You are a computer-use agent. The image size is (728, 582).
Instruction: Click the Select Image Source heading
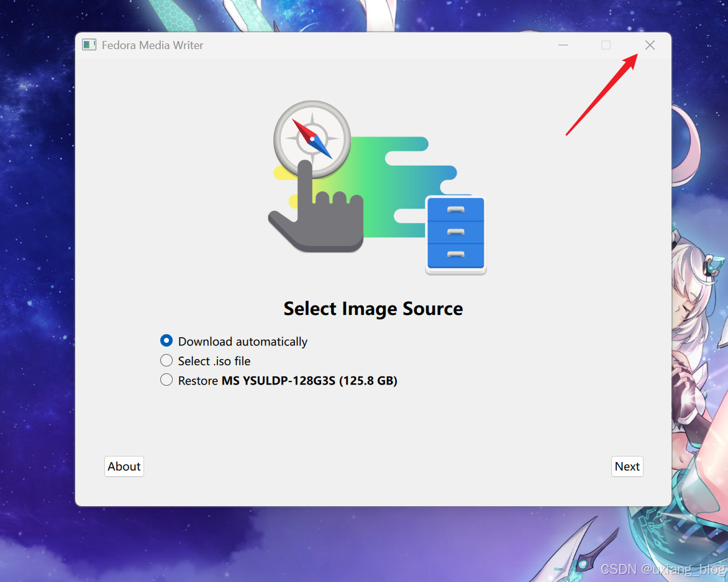click(373, 309)
